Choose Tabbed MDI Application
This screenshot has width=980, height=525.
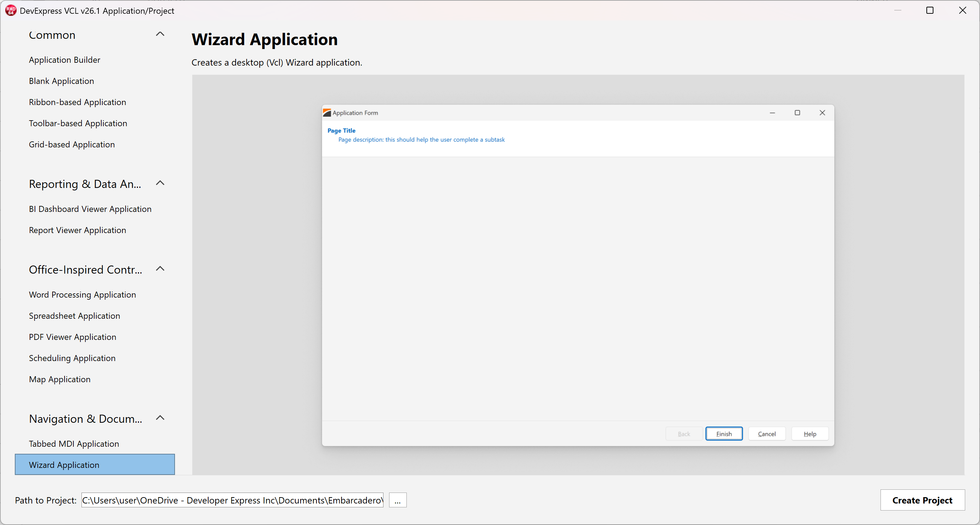(74, 444)
